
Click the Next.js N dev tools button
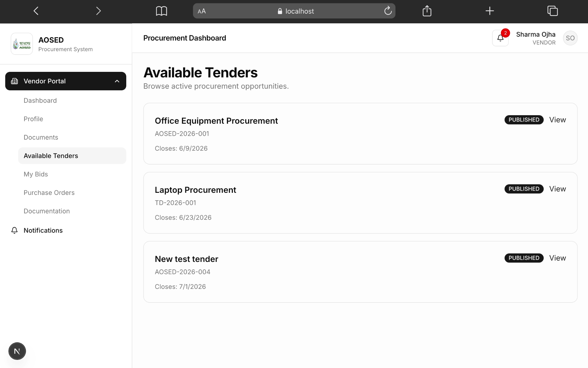17,351
